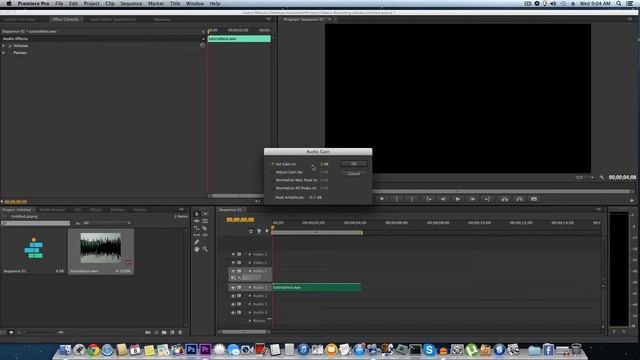Screen dimensions: 640x360
Task: Open the 'In: All' search dropdown
Action: pos(107,223)
